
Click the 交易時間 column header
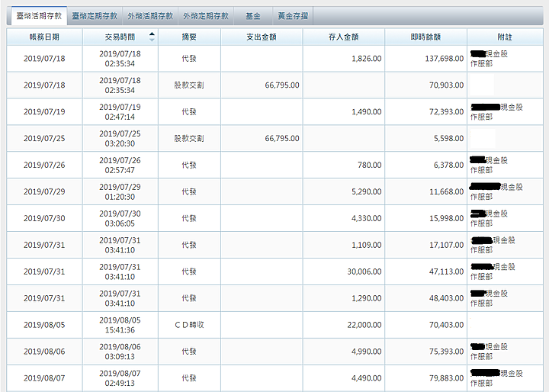[x=120, y=37]
